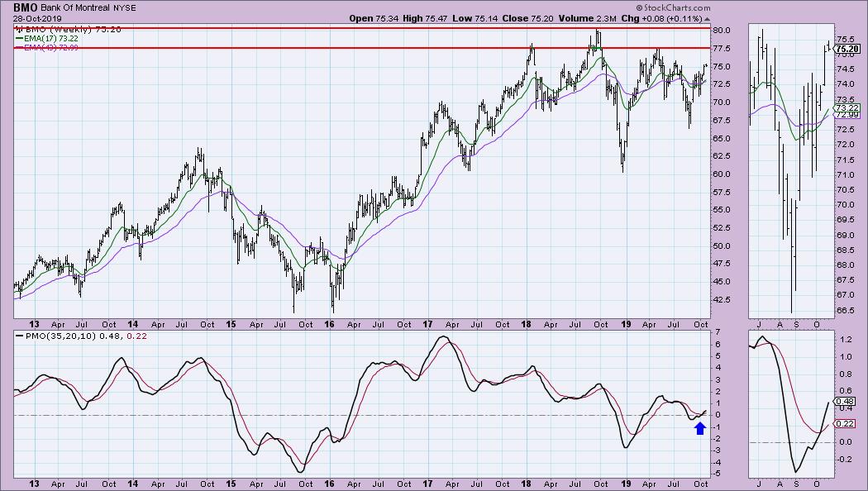This screenshot has width=868, height=491.
Task: Click the -0.2 label on zoomed PMO axis
Action: click(844, 459)
